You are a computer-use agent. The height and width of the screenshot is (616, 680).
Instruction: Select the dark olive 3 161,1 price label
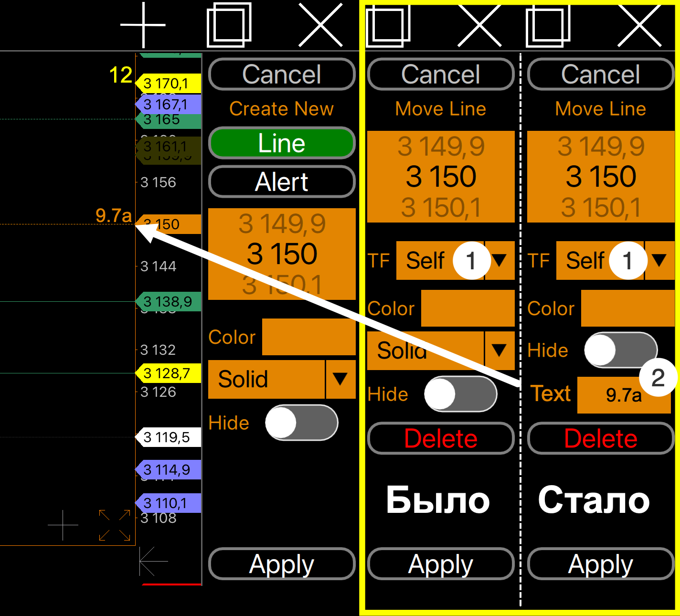point(169,146)
